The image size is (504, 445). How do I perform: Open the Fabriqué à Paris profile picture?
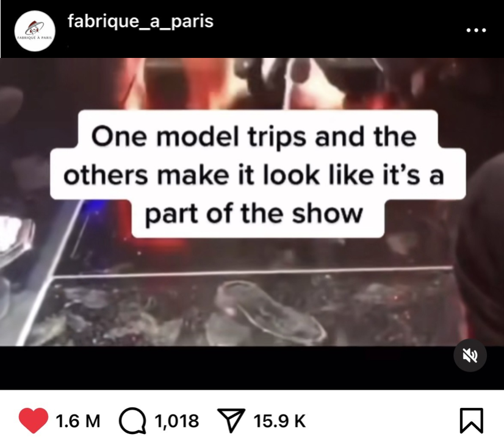pyautogui.click(x=35, y=31)
